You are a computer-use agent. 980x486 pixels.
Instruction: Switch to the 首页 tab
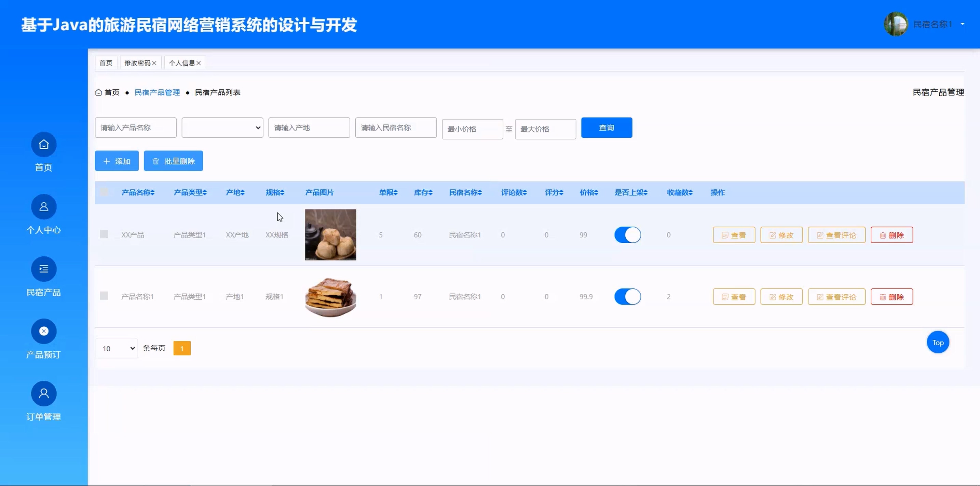[x=106, y=63]
